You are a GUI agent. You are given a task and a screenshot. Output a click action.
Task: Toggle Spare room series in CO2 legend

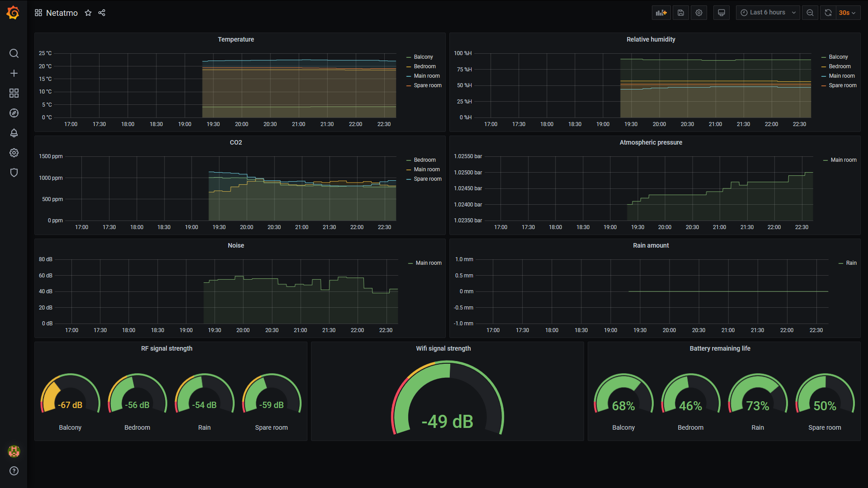[x=427, y=179]
